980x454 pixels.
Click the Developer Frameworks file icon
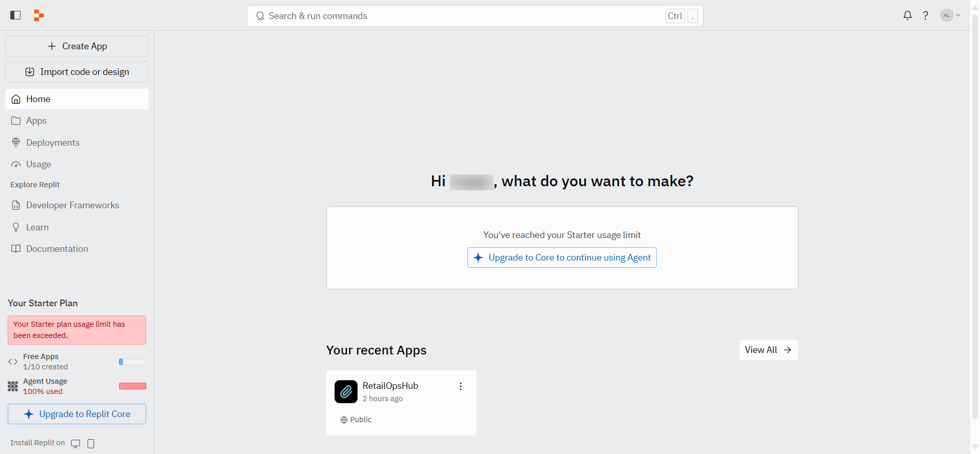[16, 205]
